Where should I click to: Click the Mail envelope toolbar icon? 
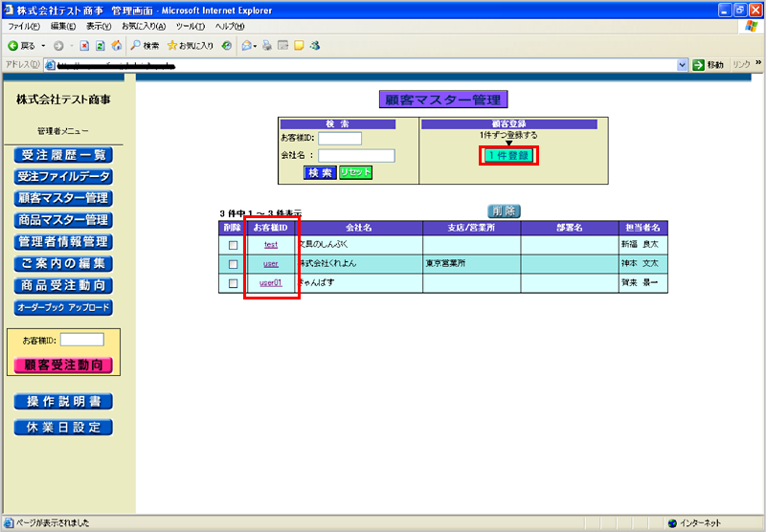(x=246, y=45)
